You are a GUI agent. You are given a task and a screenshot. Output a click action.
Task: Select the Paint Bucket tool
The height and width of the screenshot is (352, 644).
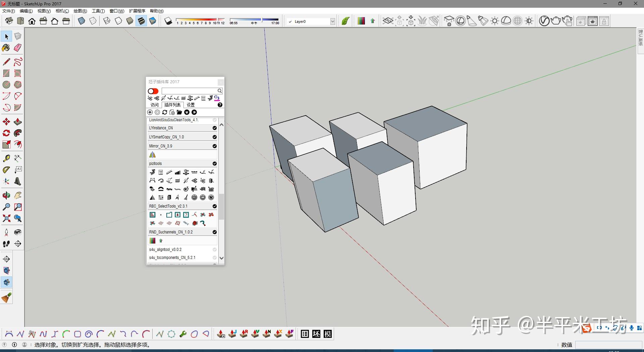(x=6, y=48)
